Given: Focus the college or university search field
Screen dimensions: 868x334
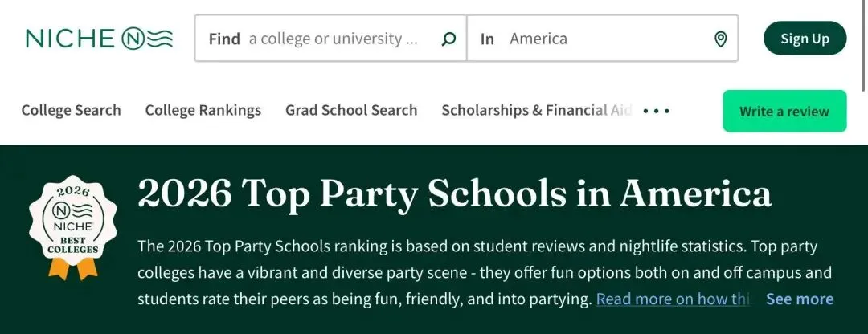Looking at the screenshot, I should [x=334, y=39].
